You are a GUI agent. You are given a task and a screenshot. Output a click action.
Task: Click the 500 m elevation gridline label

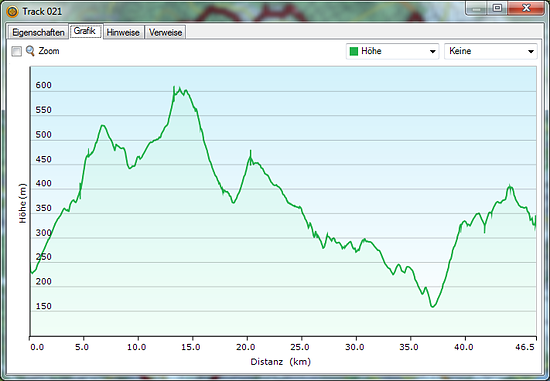(x=43, y=134)
